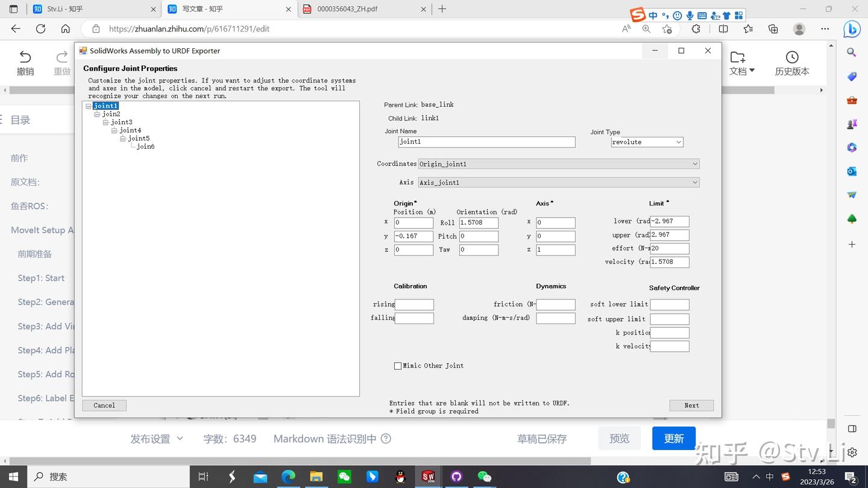The width and height of the screenshot is (868, 488).
Task: Click the Markdown help question mark icon
Action: tap(386, 439)
